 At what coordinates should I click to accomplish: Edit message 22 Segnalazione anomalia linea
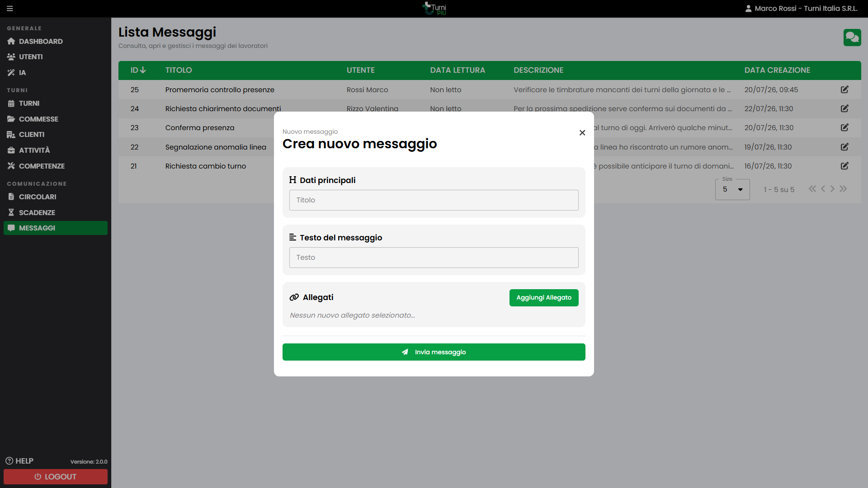(844, 147)
